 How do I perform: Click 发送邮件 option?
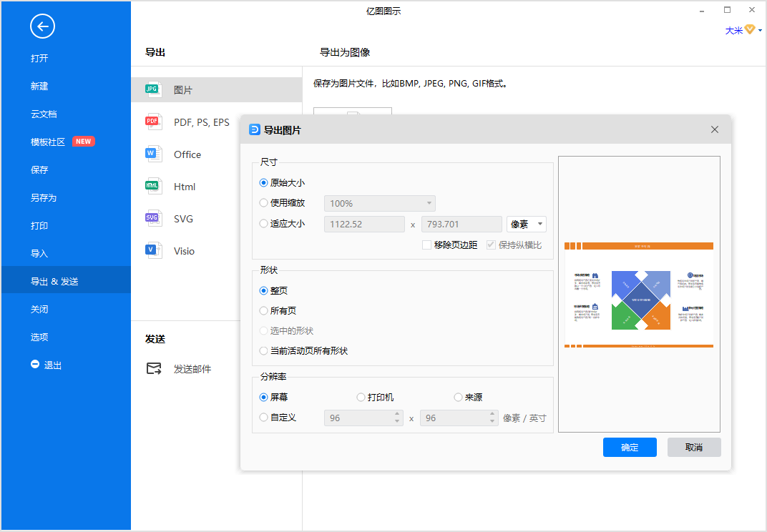pos(192,369)
